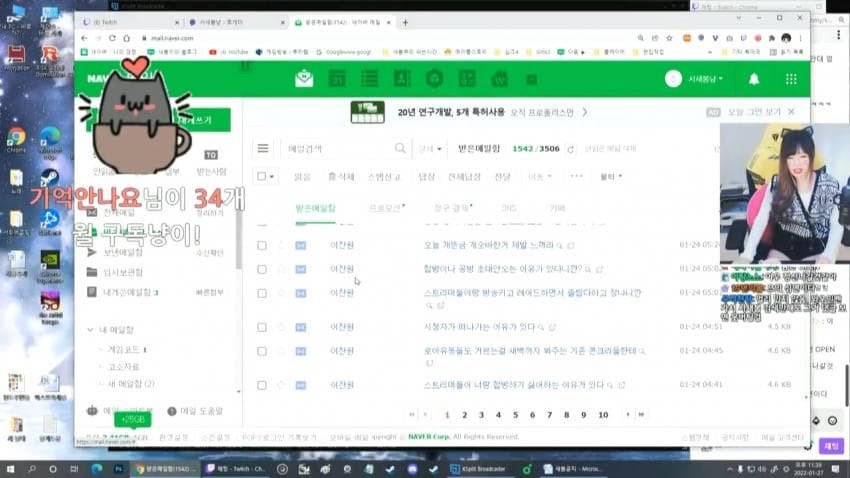Click the browser reload button
The image size is (850, 478).
click(112, 38)
